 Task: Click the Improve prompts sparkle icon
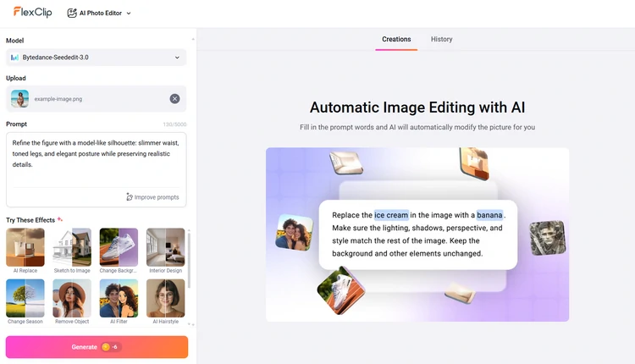(x=130, y=196)
